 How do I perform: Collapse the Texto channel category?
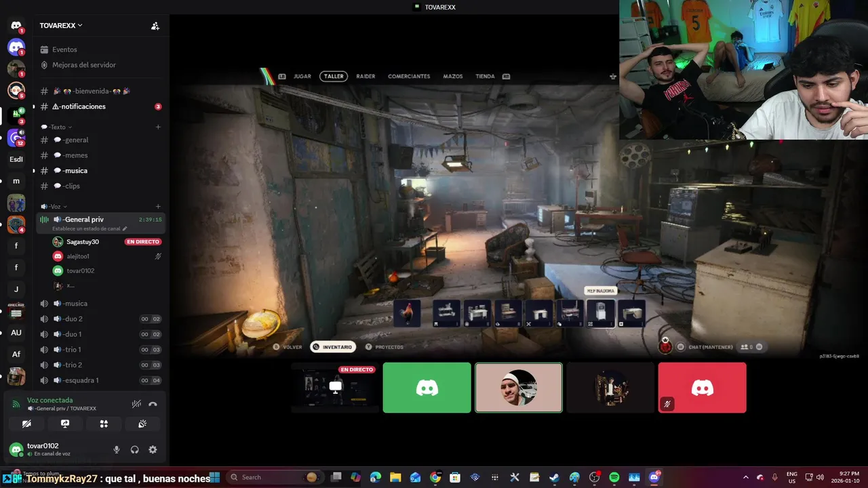pos(57,127)
